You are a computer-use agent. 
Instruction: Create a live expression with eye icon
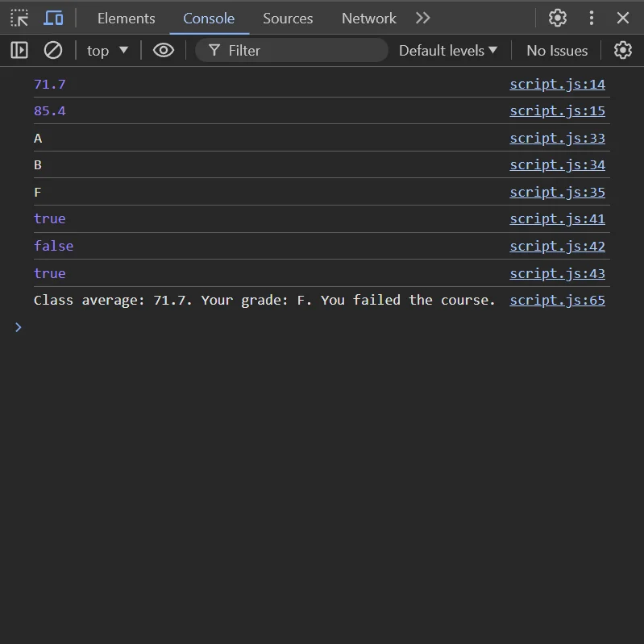coord(164,51)
